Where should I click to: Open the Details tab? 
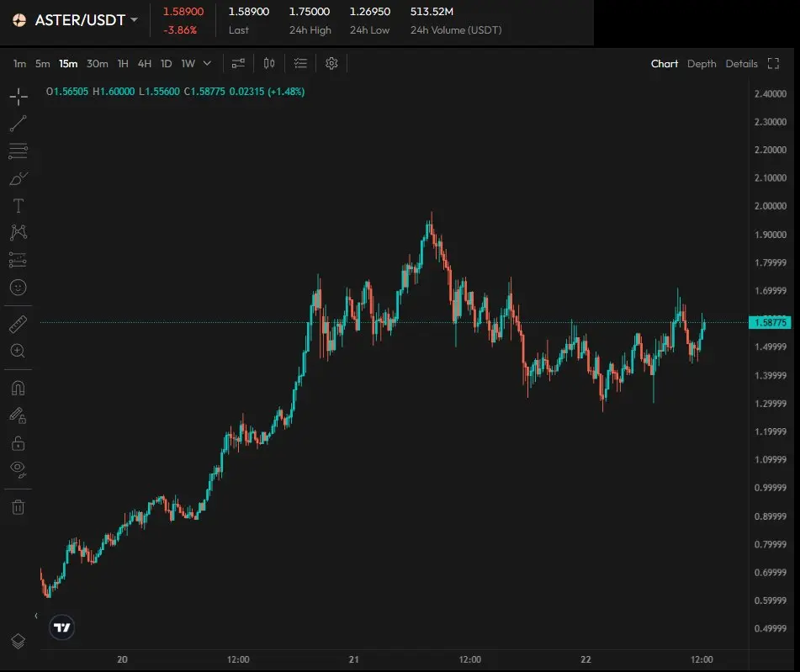(741, 64)
